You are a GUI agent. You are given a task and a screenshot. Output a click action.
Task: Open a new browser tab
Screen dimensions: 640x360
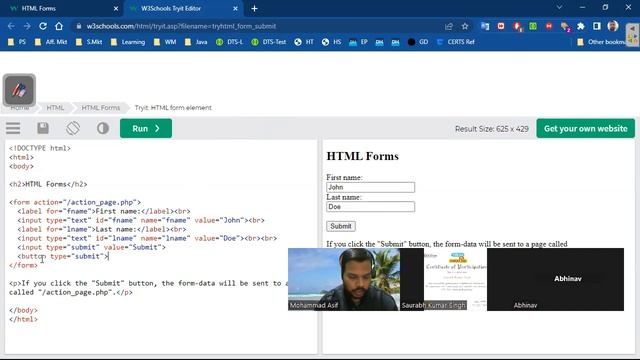pos(254,9)
